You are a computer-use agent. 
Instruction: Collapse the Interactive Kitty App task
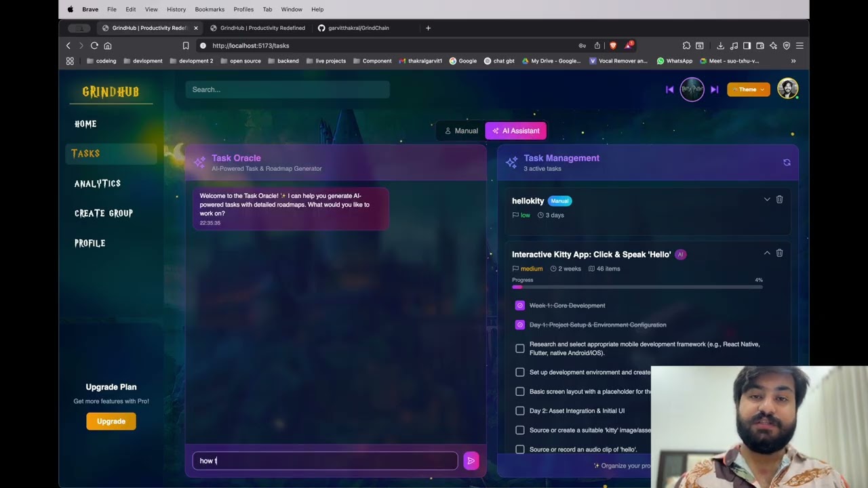(x=767, y=253)
